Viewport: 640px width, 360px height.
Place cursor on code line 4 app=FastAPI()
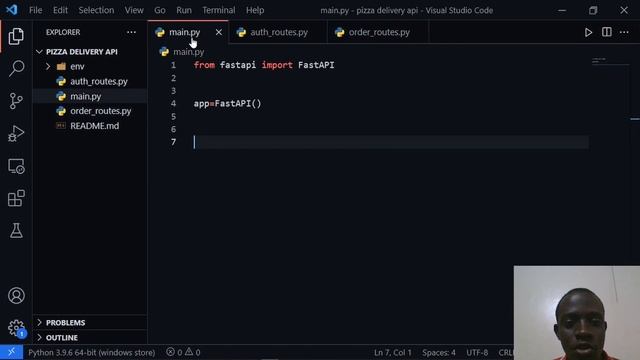tap(227, 104)
